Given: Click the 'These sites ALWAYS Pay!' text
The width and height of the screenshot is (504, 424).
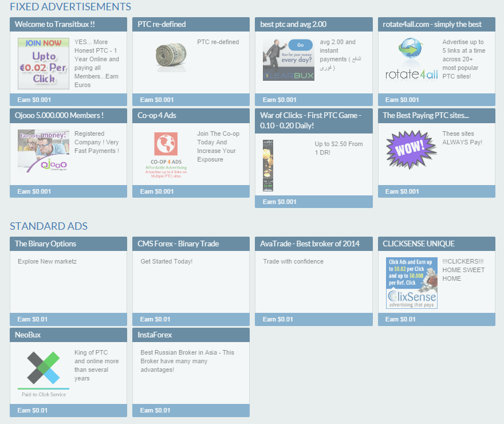Looking at the screenshot, I should 462,138.
